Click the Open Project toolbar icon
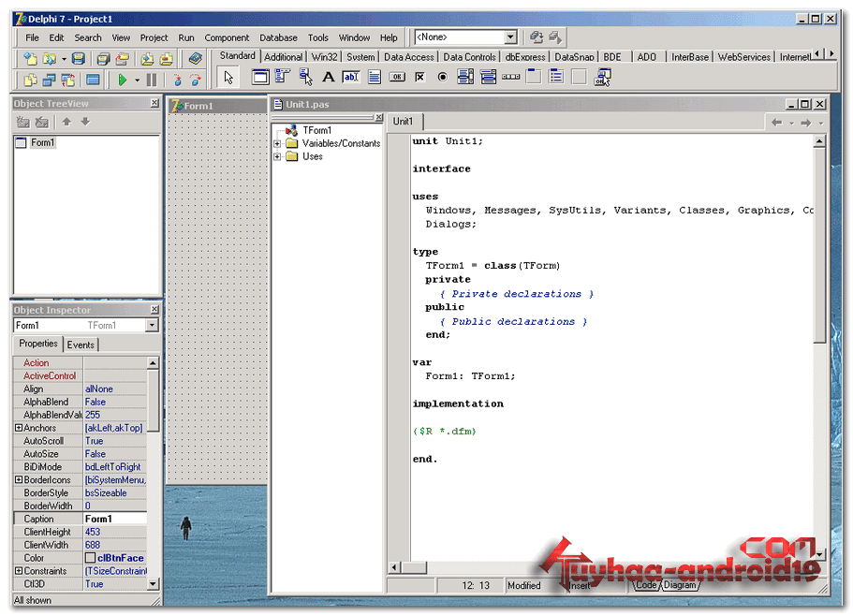The height and width of the screenshot is (616, 853). click(x=123, y=58)
